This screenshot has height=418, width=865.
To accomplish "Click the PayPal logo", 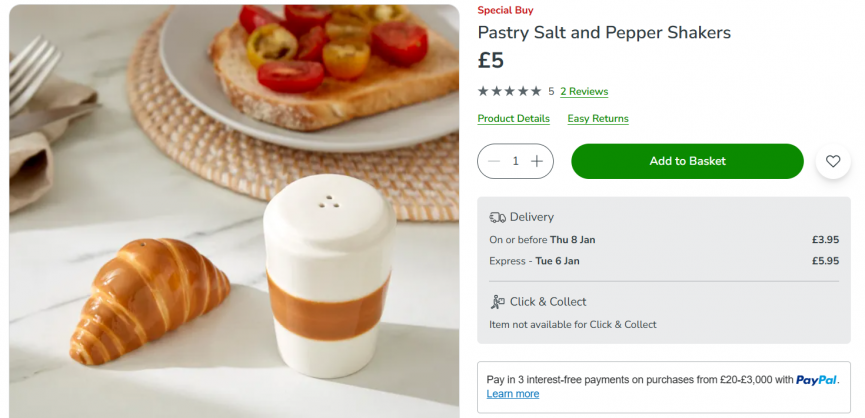I will pyautogui.click(x=817, y=380).
